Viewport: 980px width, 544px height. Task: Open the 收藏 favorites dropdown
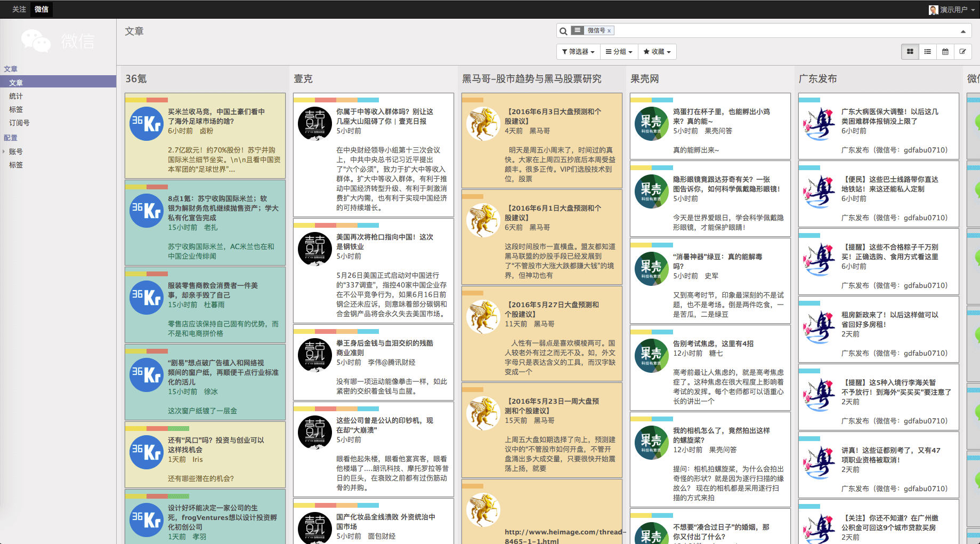pyautogui.click(x=657, y=52)
